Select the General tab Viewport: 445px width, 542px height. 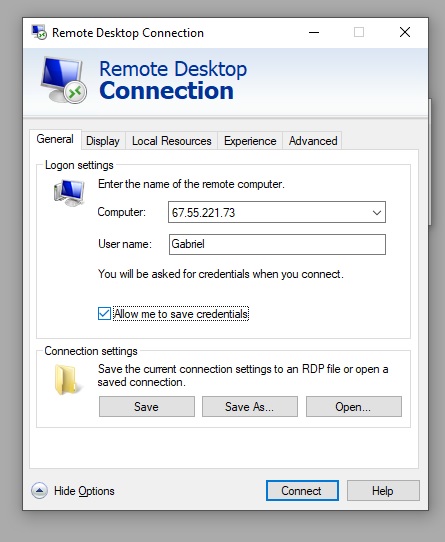[x=55, y=139]
